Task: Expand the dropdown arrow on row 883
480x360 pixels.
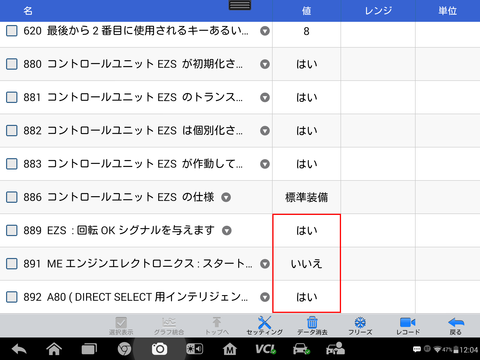Action: (265, 164)
